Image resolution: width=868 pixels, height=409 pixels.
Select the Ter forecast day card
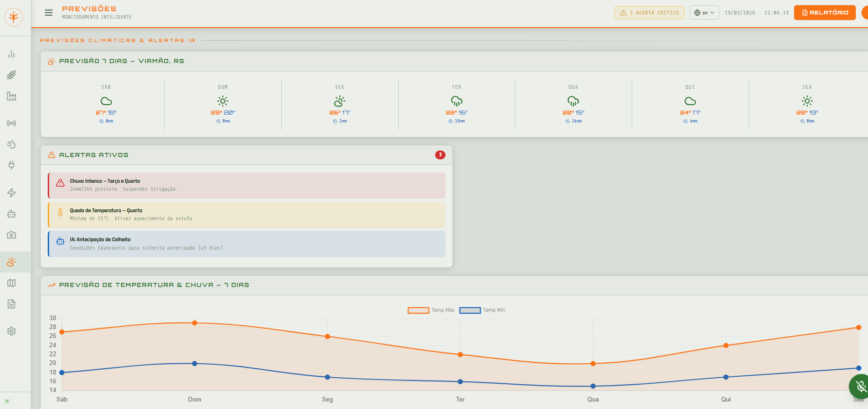click(457, 104)
